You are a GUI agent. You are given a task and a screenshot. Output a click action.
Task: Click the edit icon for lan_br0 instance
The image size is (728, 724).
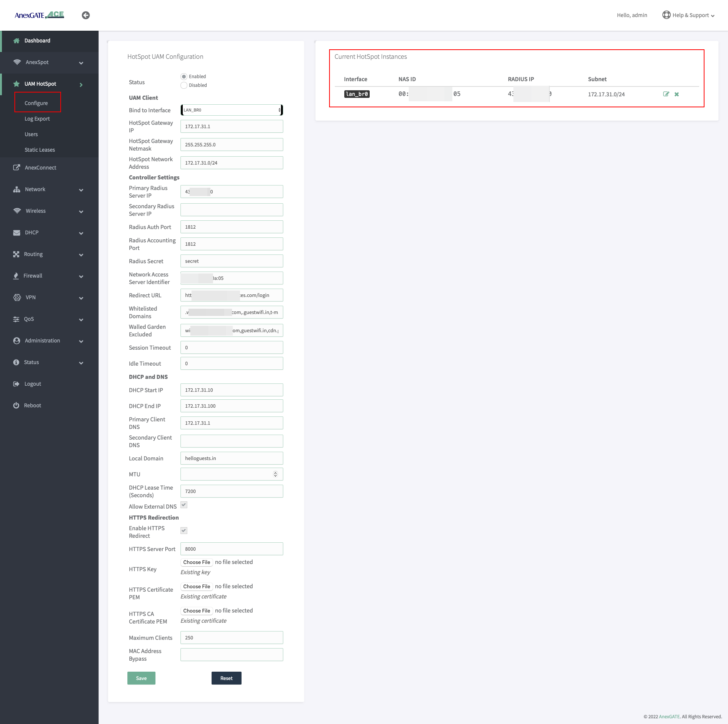pyautogui.click(x=667, y=94)
